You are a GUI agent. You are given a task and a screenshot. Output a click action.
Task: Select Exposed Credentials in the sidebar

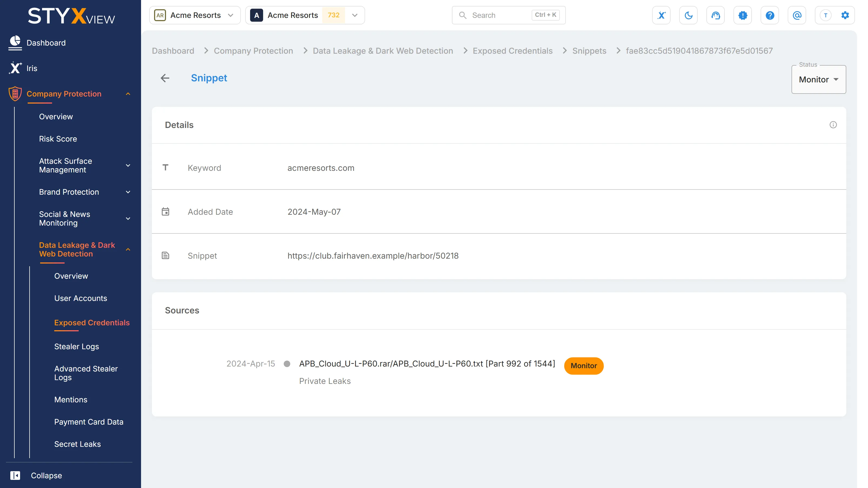92,323
